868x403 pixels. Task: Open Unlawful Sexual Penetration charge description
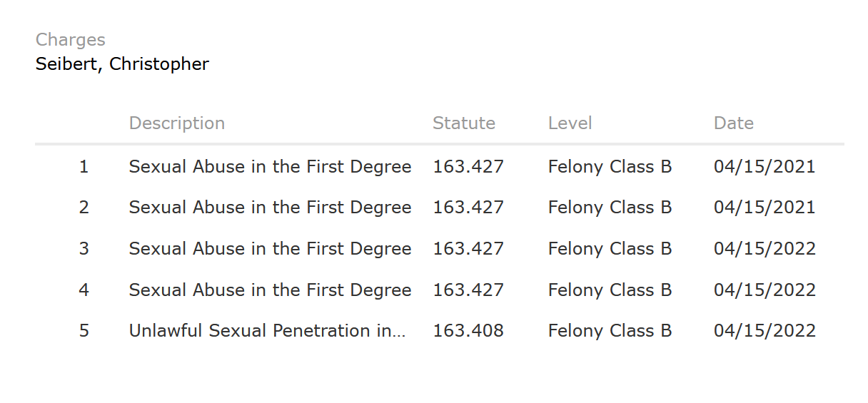click(267, 331)
